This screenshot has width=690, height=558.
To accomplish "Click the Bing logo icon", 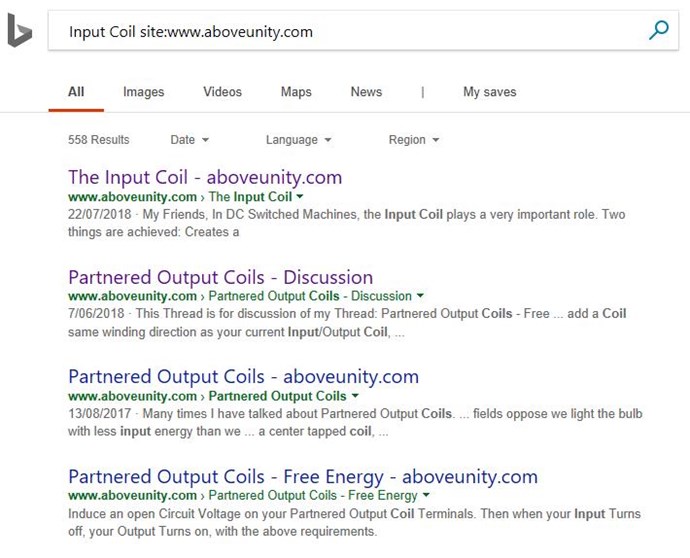I will [x=19, y=30].
